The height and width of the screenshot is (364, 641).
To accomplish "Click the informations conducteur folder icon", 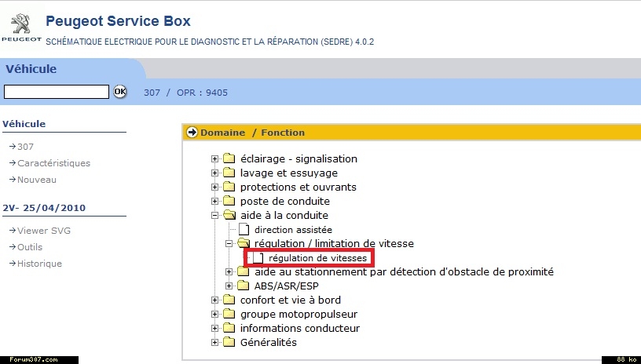I will pos(229,328).
